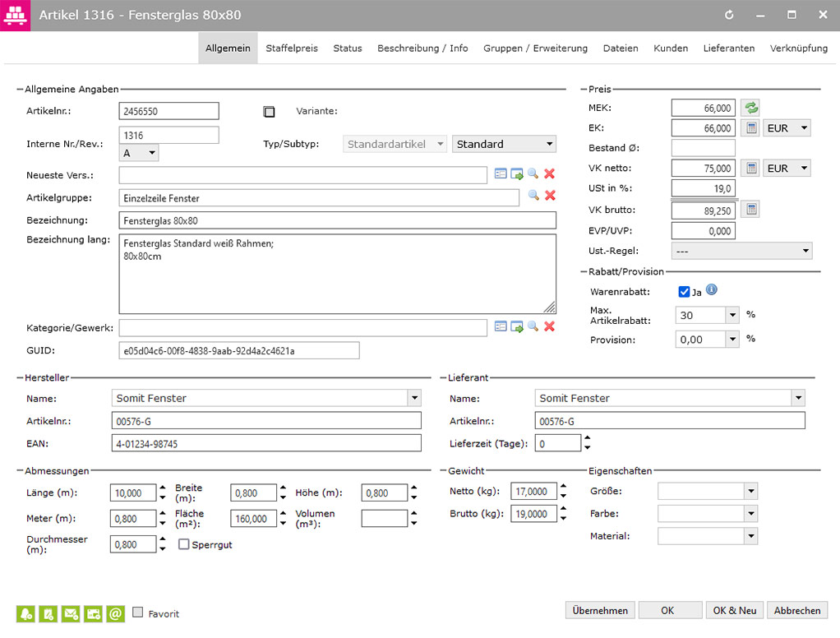Remove Artikelgruppe with the red X icon

click(550, 196)
